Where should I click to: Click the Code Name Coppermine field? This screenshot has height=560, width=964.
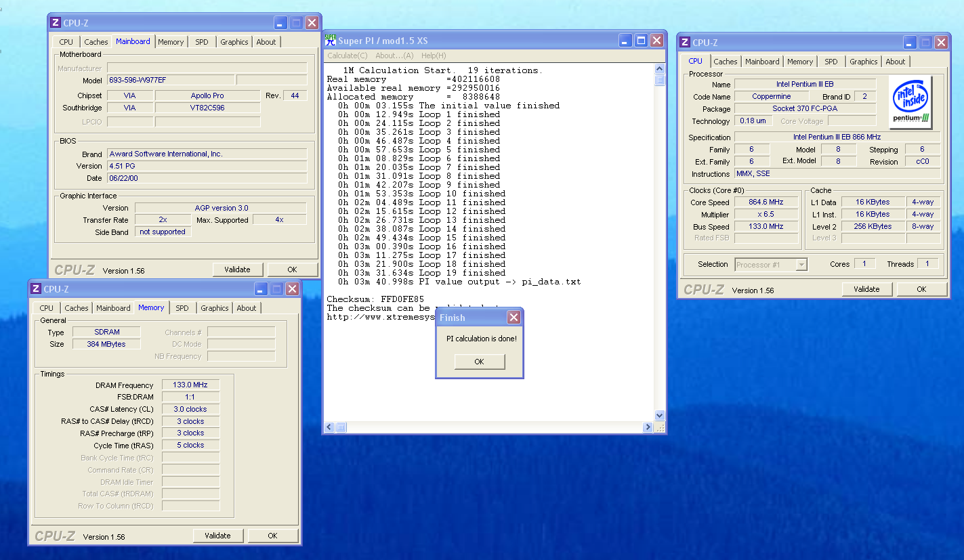772,97
